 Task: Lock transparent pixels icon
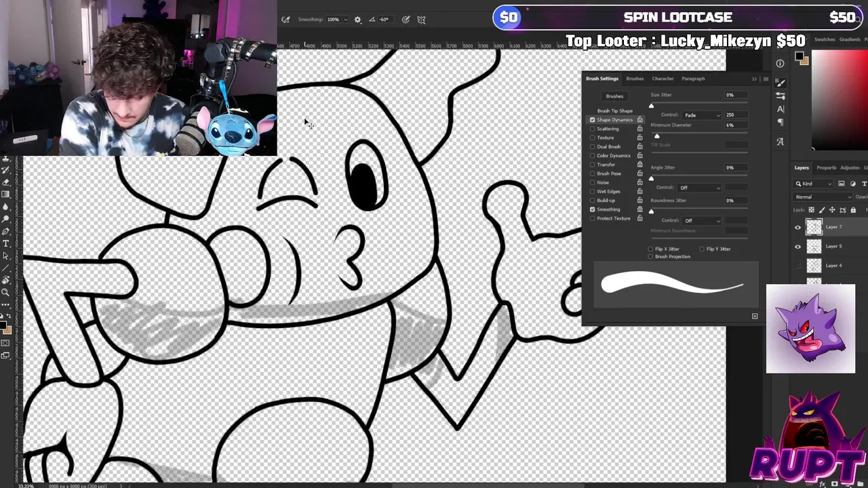pyautogui.click(x=811, y=210)
